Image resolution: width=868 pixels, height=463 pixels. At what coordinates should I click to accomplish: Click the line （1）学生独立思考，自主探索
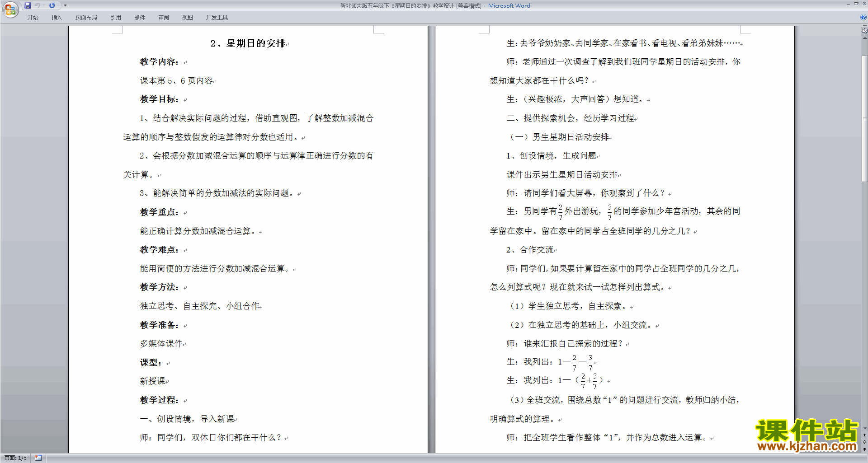click(568, 306)
